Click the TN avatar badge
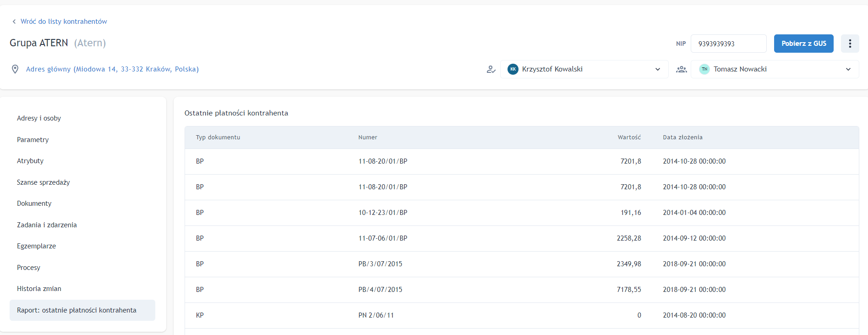The image size is (868, 335). [x=704, y=69]
